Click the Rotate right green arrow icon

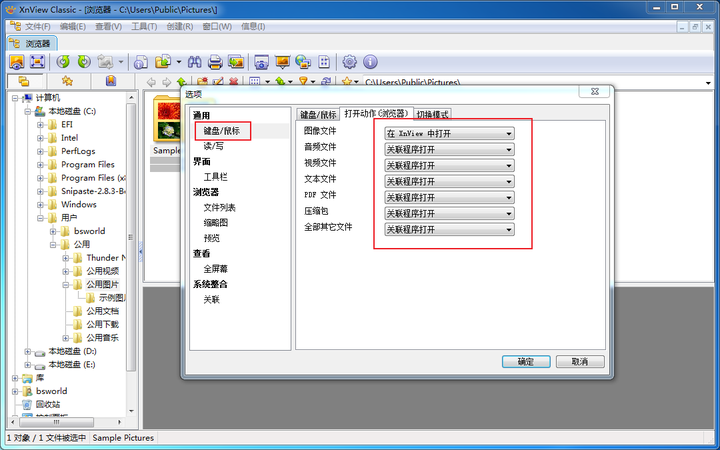pos(84,62)
